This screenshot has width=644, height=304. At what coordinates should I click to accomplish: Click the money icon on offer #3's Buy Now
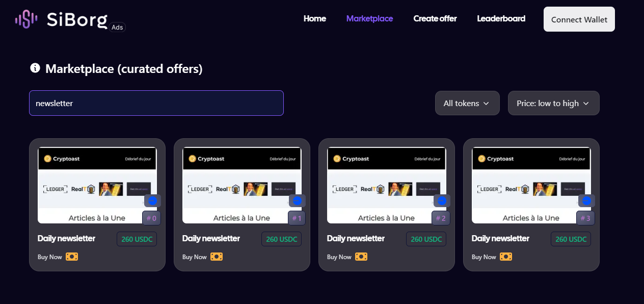tap(506, 257)
